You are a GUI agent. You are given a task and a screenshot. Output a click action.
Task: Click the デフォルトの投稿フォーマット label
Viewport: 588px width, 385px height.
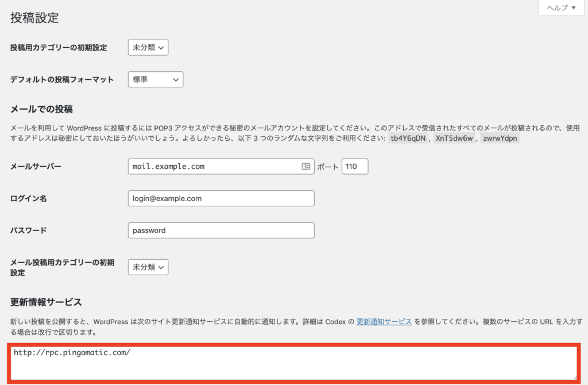click(x=62, y=79)
